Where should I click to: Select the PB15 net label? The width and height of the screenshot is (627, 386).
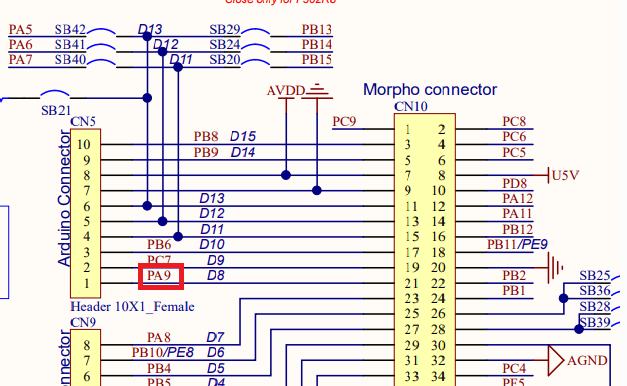coord(317,60)
